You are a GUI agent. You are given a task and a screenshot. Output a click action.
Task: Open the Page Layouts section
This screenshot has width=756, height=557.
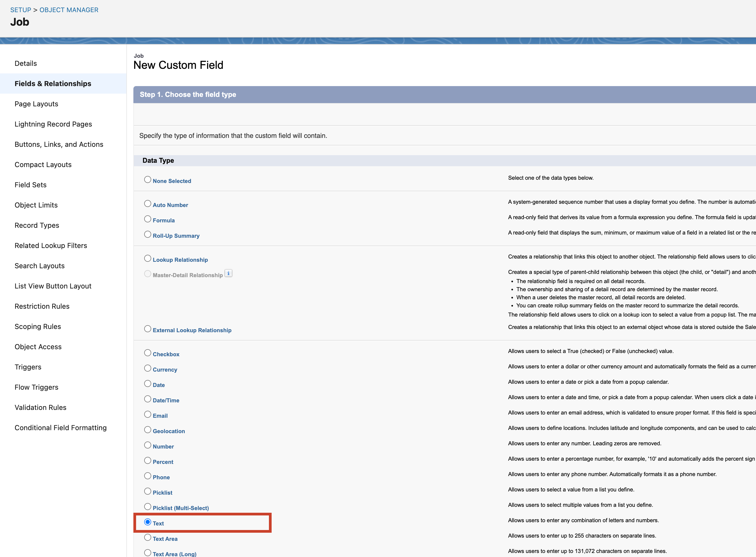[x=36, y=104]
